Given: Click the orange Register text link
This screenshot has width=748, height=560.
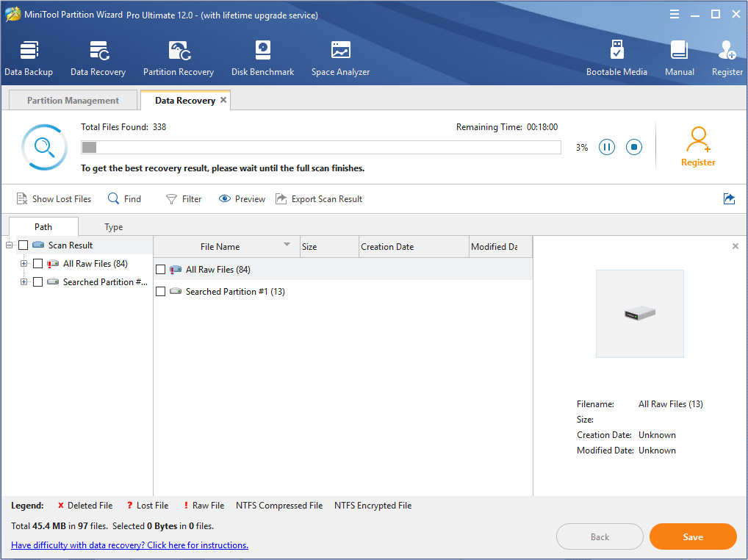Looking at the screenshot, I should click(x=698, y=162).
